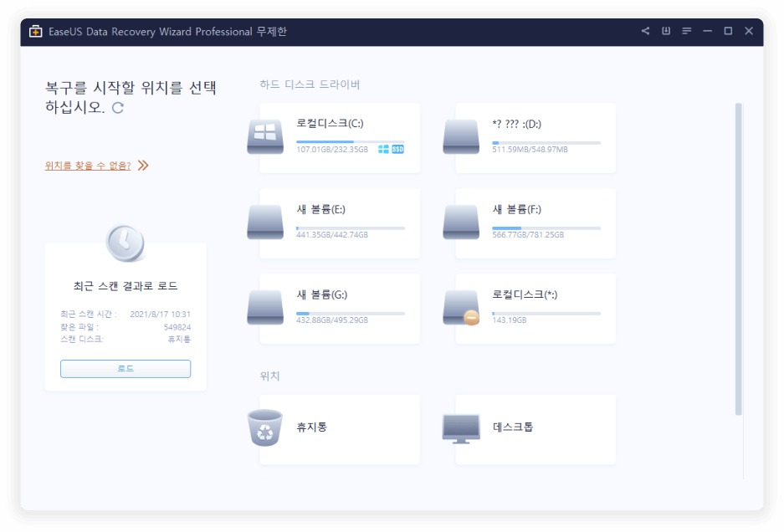Image resolution: width=784 pixels, height=532 pixels.
Task: Click the share icon in title bar
Action: [x=645, y=31]
